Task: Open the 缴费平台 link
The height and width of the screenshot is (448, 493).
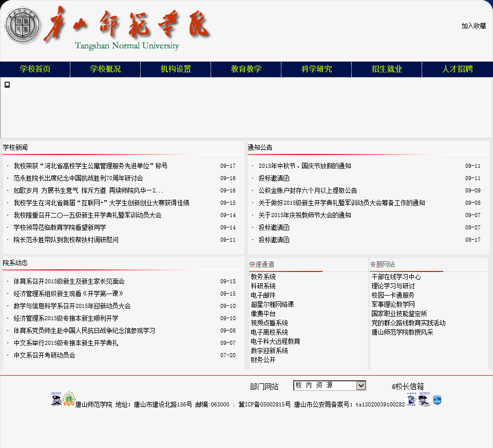Action: [x=263, y=314]
